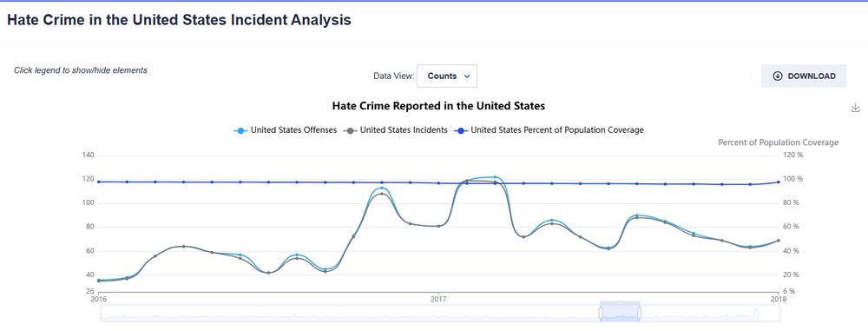This screenshot has width=868, height=331.
Task: Click the Percent of Population Coverage axis title
Action: pyautogui.click(x=779, y=142)
